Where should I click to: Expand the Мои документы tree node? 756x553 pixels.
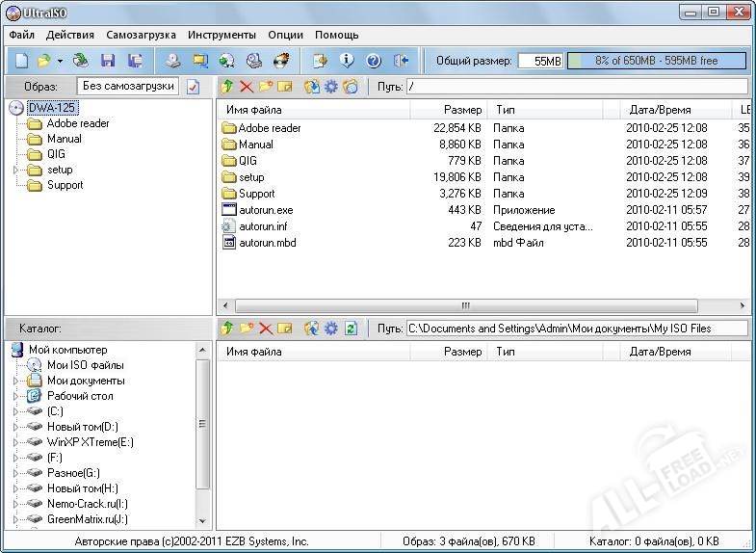tap(15, 381)
